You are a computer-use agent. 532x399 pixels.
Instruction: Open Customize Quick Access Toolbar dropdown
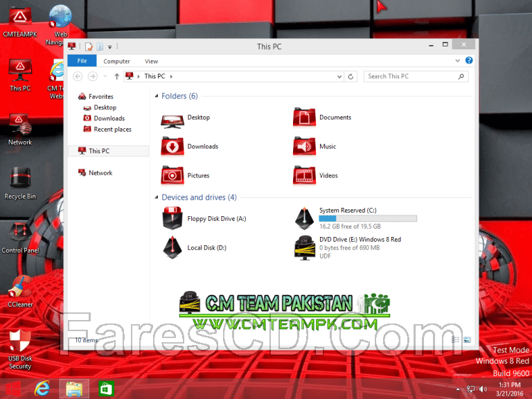click(x=110, y=47)
